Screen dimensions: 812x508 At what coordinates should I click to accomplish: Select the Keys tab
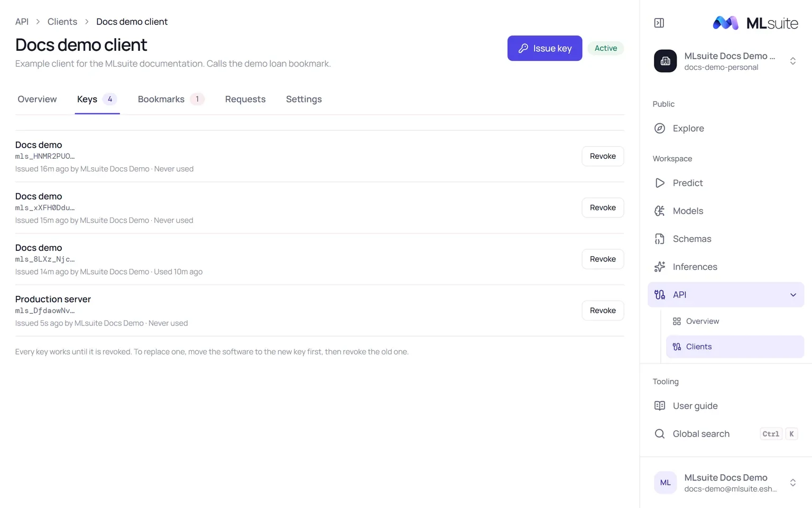97,99
